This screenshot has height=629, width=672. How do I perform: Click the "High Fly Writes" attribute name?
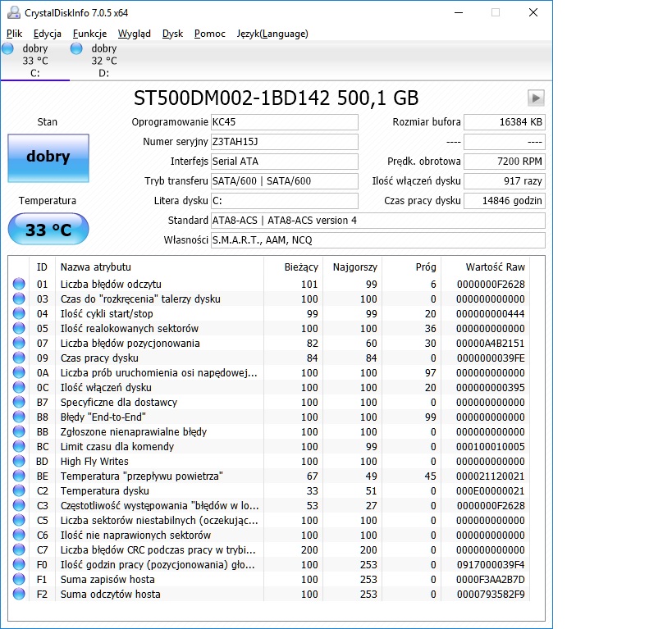click(x=94, y=462)
